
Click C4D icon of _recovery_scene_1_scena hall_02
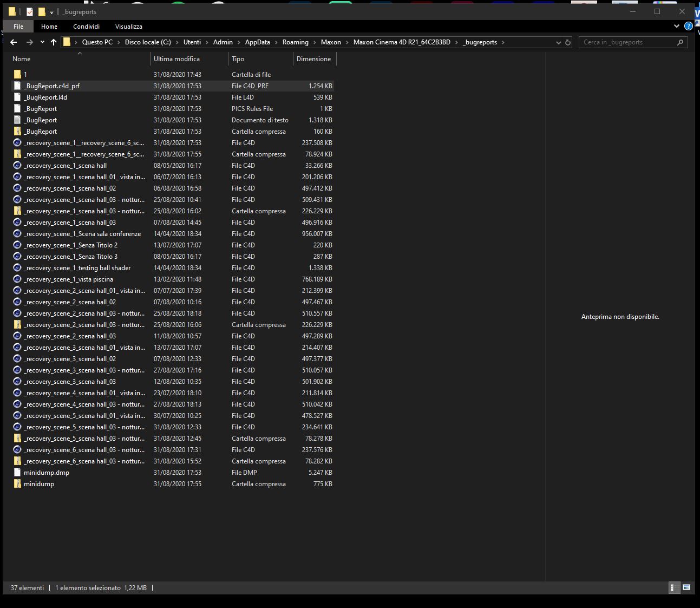pyautogui.click(x=17, y=188)
